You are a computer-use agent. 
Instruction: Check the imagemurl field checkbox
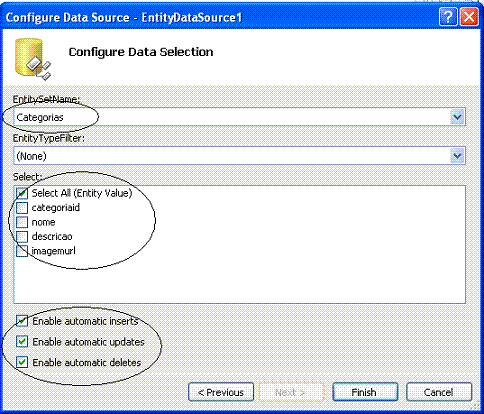pyautogui.click(x=22, y=251)
